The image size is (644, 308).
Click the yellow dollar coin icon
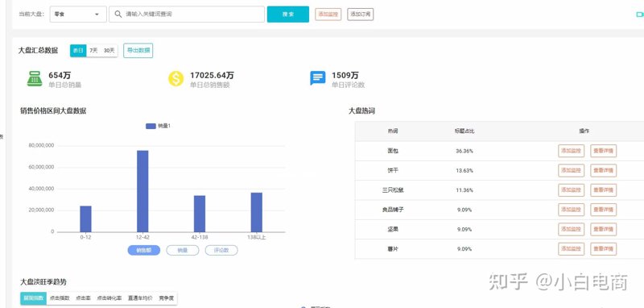tap(175, 78)
